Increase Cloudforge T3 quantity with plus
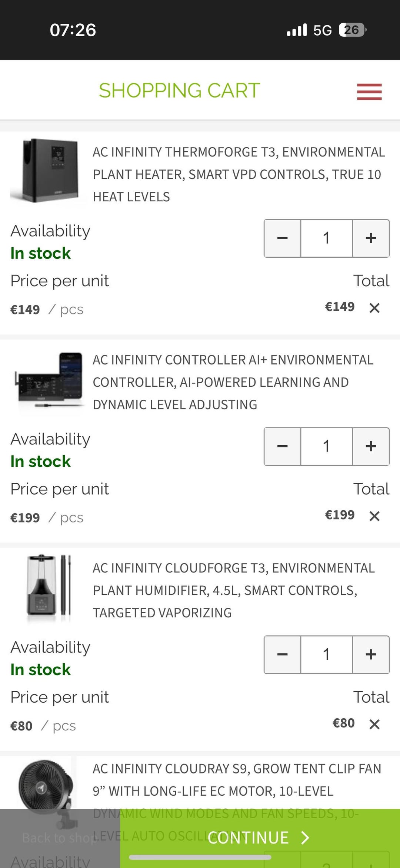The height and width of the screenshot is (868, 400). click(x=371, y=654)
